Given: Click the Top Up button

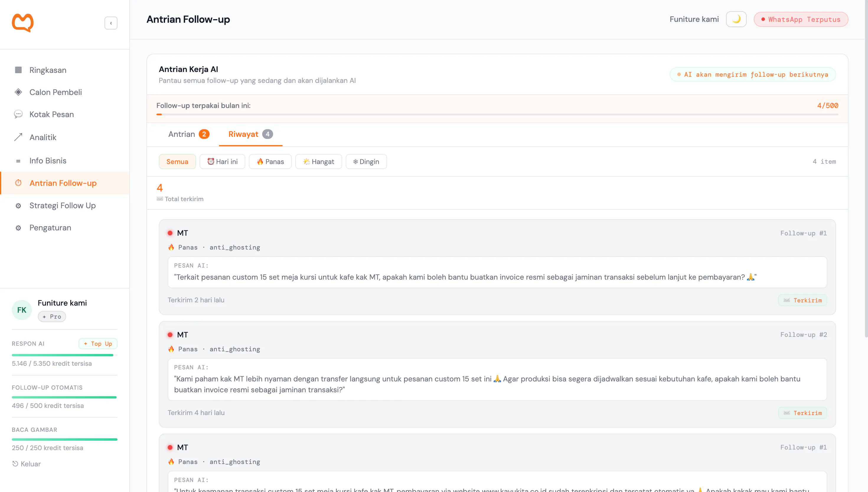Looking at the screenshot, I should pos(98,344).
